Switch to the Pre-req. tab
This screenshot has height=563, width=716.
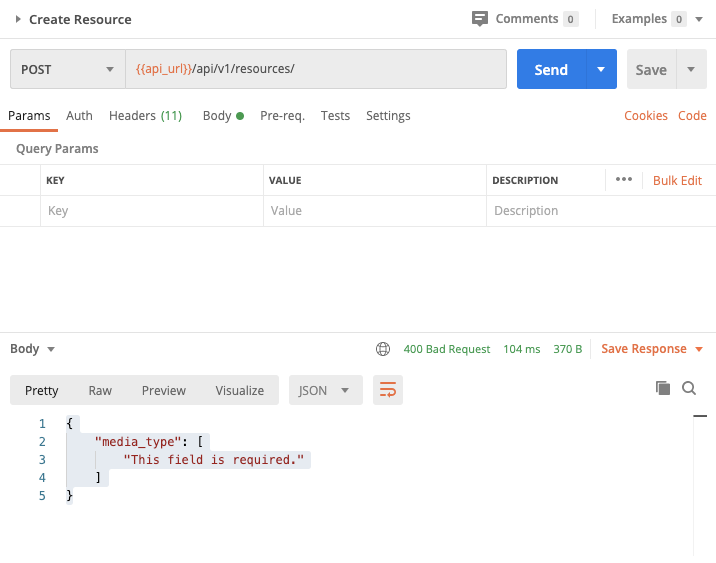point(282,116)
